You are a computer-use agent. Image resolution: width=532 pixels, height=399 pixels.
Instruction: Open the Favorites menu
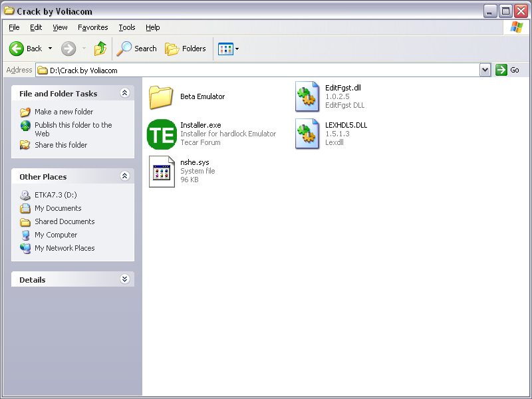[92, 27]
